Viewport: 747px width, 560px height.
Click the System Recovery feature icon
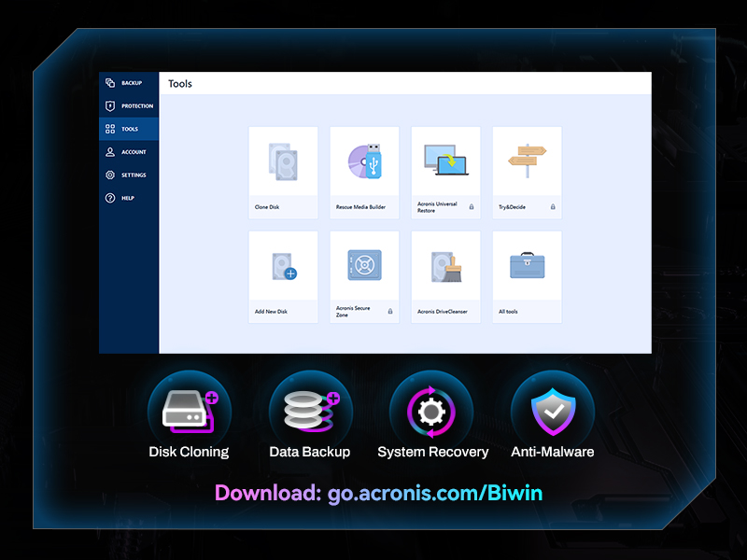pos(431,411)
